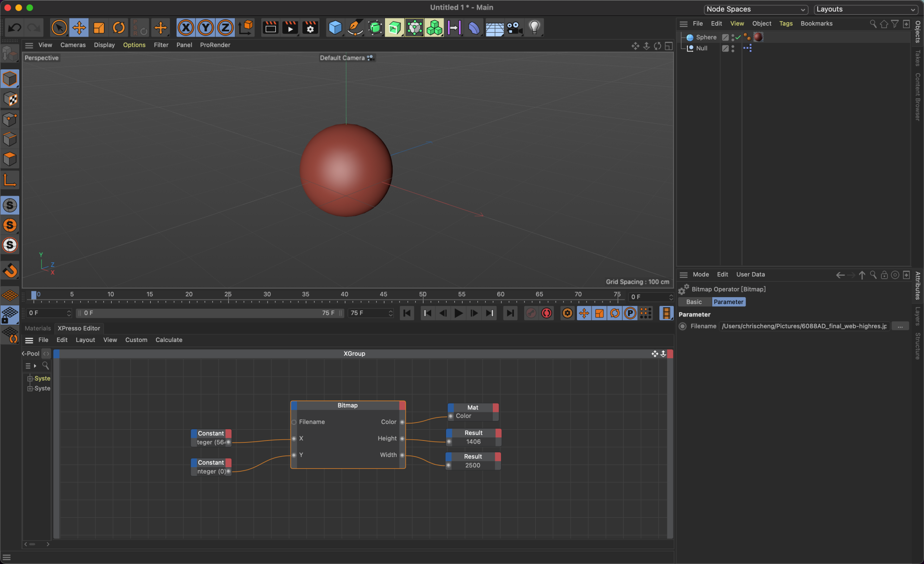Open the XPresso Calculate menu
Viewport: 924px width, 564px height.
[169, 340]
